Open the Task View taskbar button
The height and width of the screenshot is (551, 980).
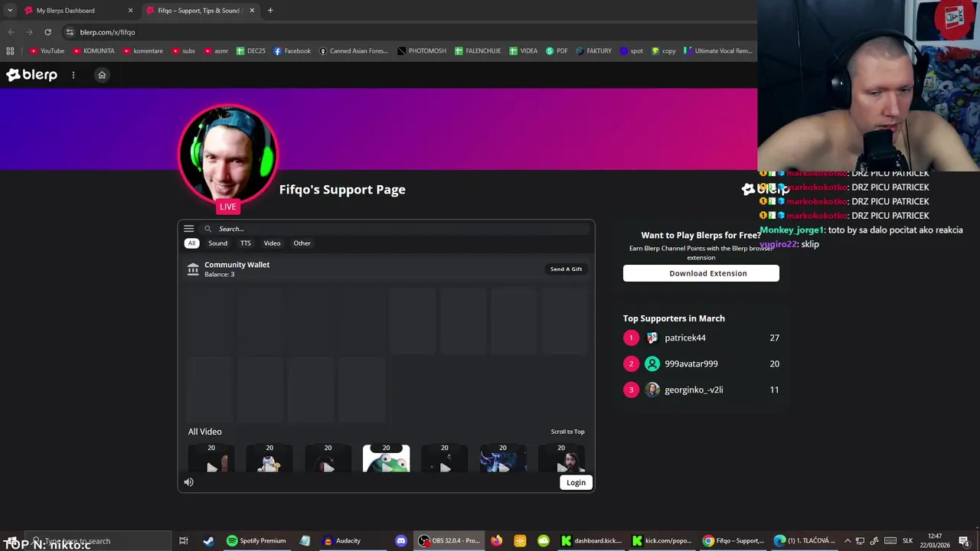point(184,541)
